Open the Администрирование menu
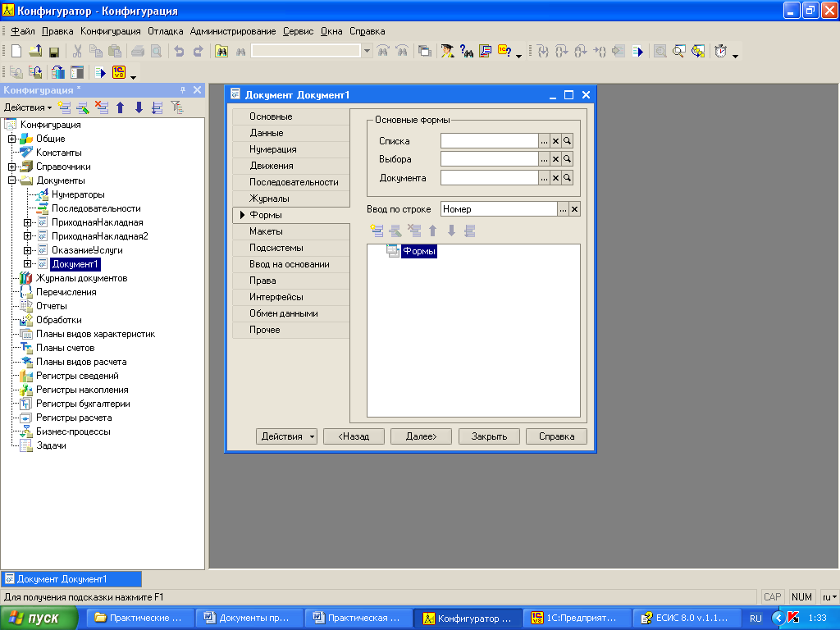 pos(232,31)
